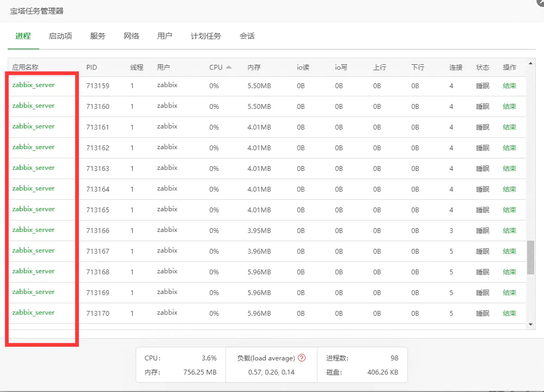Viewport: 544px width, 392px height.
Task: Select the 406.26 KB disk value
Action: pos(383,372)
